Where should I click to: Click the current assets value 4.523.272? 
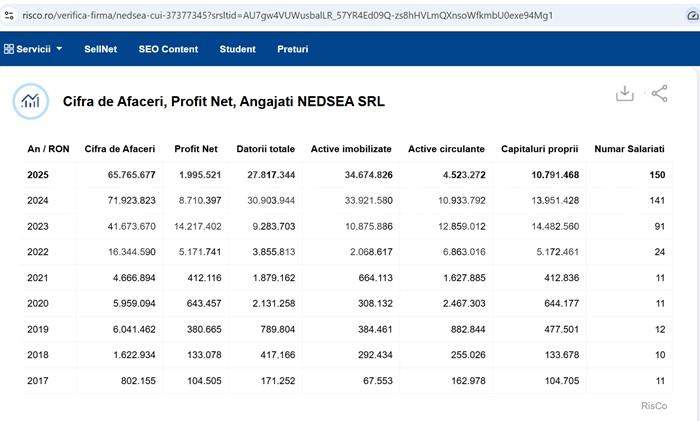464,175
